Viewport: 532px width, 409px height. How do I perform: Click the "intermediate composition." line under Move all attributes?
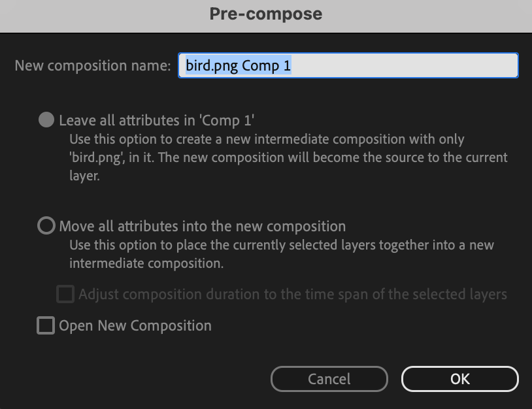(146, 264)
